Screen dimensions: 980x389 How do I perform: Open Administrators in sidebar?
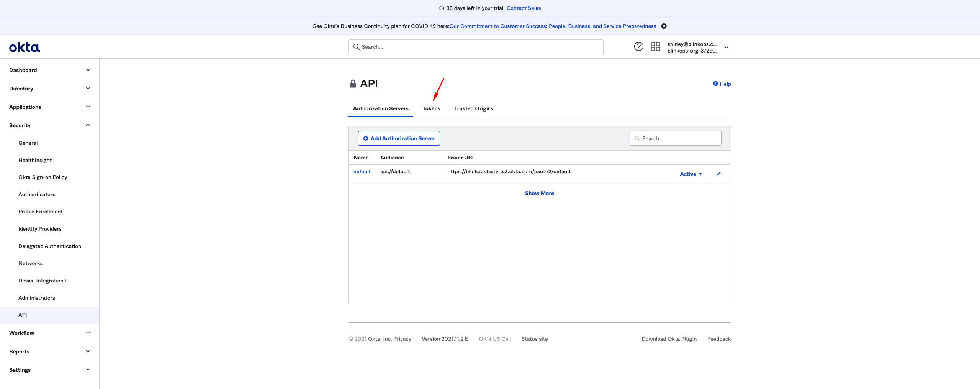pyautogui.click(x=37, y=298)
